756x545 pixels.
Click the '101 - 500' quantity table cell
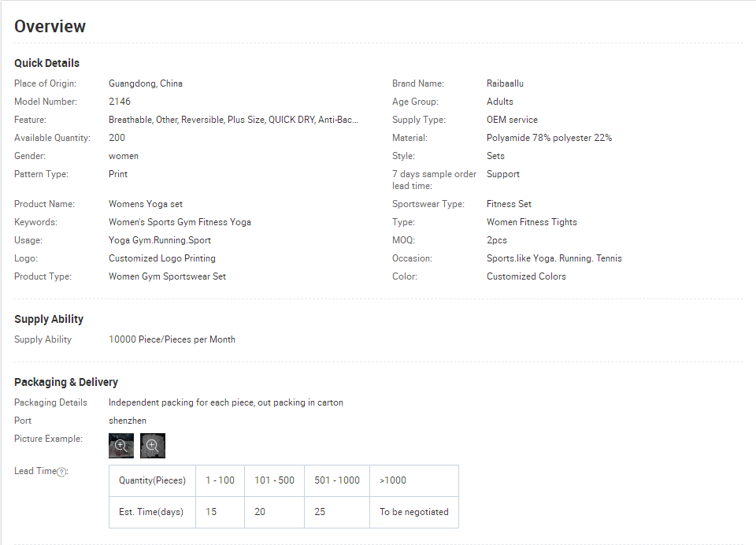(274, 481)
